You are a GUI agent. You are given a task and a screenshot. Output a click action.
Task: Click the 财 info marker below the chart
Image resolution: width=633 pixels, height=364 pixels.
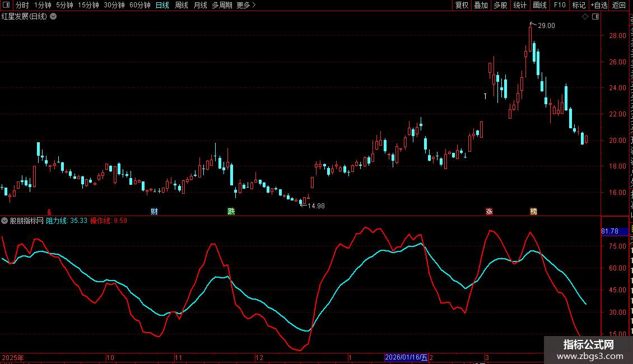(154, 212)
